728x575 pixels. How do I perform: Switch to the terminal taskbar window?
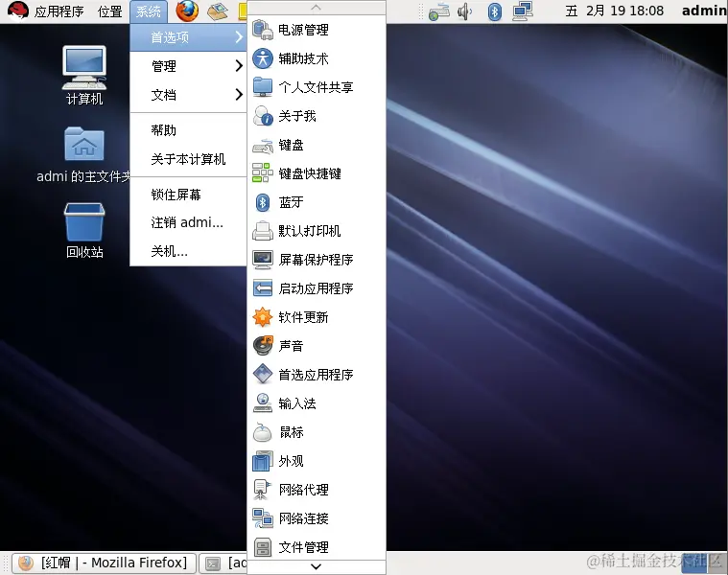(223, 563)
